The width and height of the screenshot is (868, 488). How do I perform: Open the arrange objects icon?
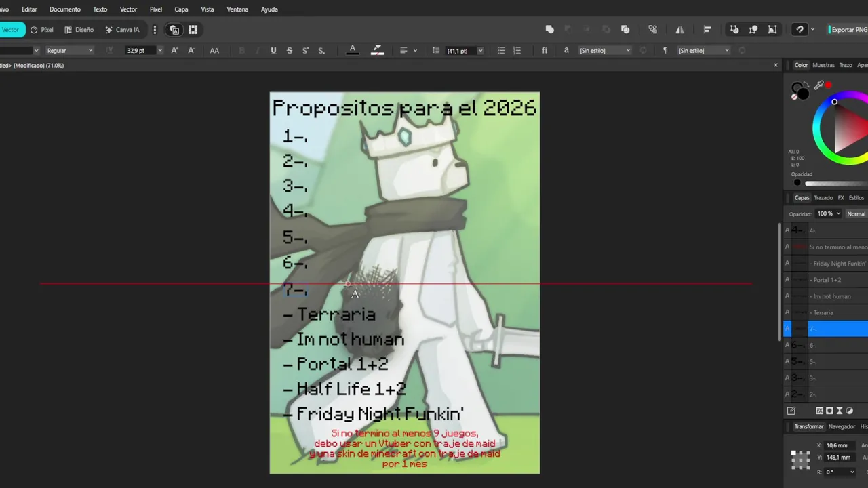652,30
